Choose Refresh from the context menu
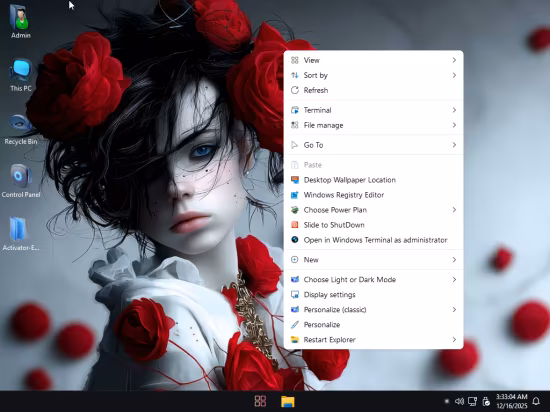Image resolution: width=550 pixels, height=412 pixels. click(373, 90)
